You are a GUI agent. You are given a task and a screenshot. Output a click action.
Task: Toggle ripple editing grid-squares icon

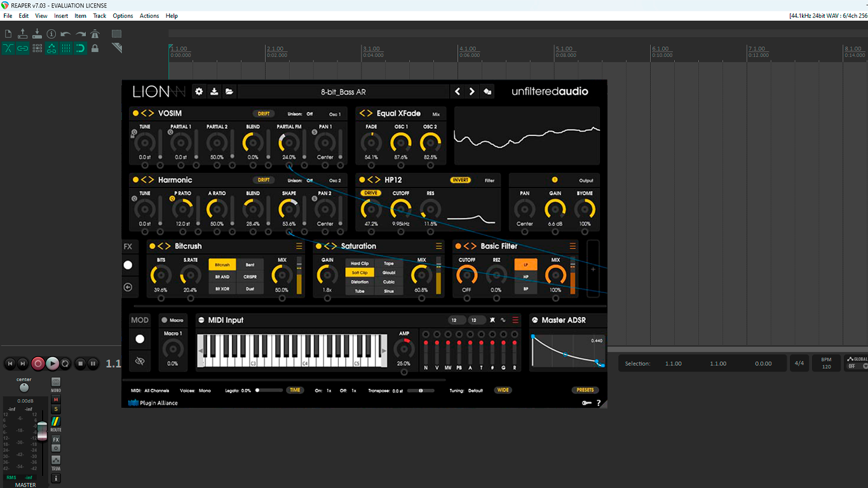click(x=37, y=48)
